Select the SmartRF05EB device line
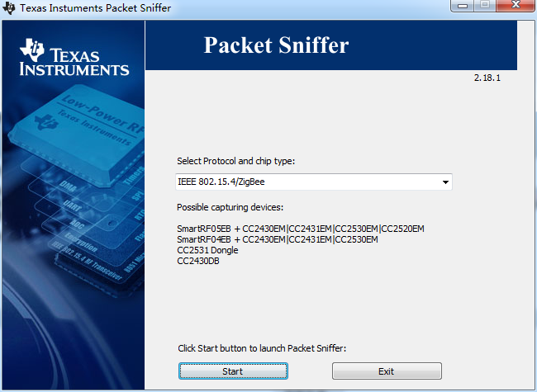This screenshot has height=392, width=537. click(x=300, y=228)
